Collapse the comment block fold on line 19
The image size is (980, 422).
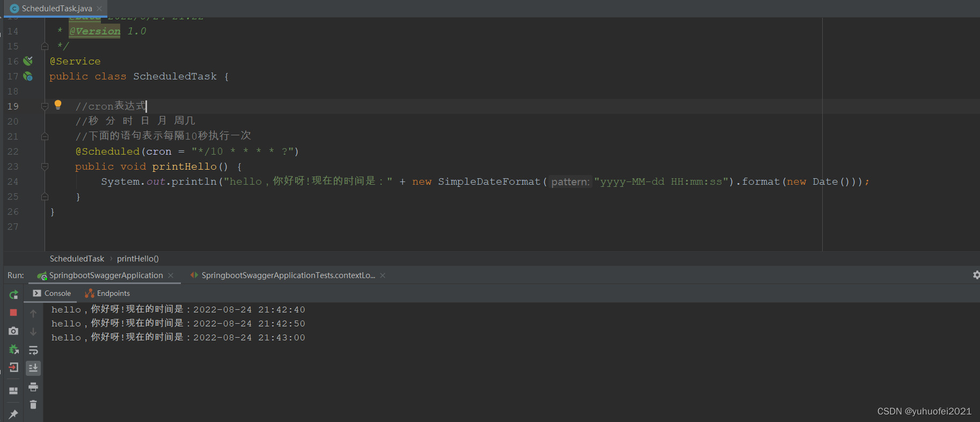coord(45,106)
